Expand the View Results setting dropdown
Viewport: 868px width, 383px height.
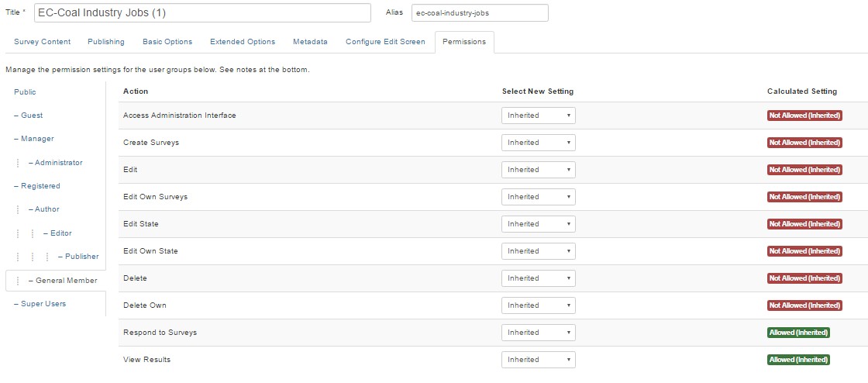tap(538, 360)
